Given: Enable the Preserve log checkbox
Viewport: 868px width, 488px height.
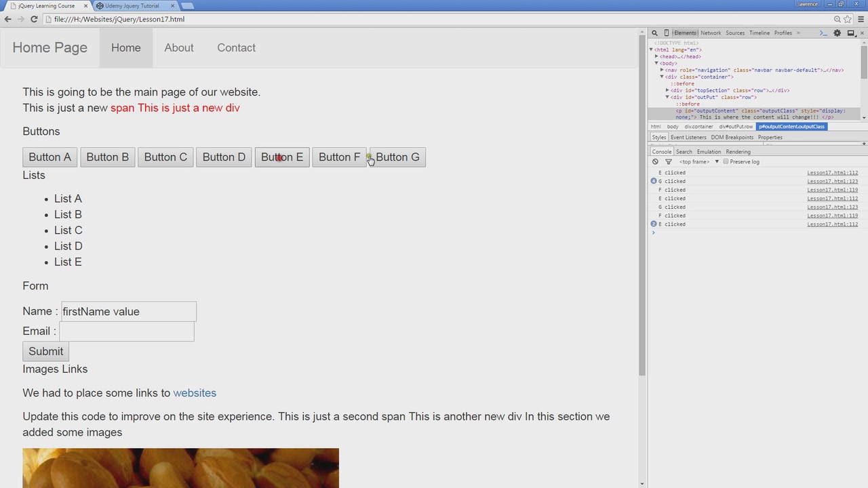Looking at the screenshot, I should pyautogui.click(x=726, y=161).
